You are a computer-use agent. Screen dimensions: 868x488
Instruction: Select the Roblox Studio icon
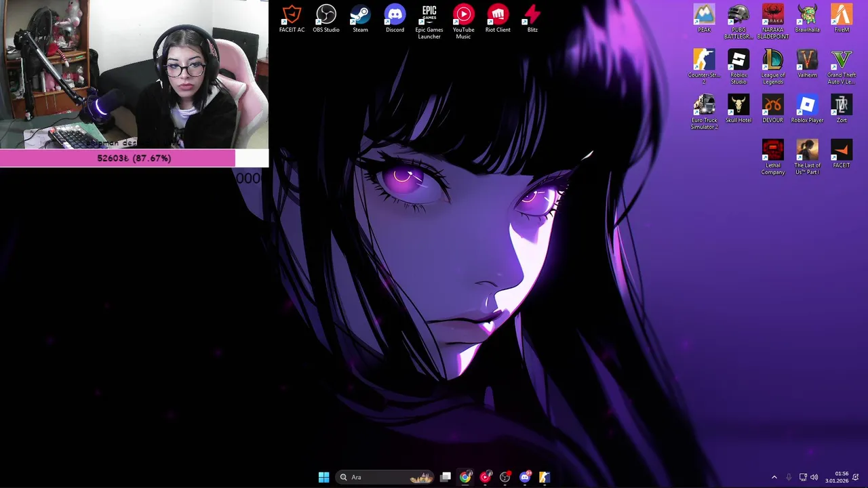738,66
